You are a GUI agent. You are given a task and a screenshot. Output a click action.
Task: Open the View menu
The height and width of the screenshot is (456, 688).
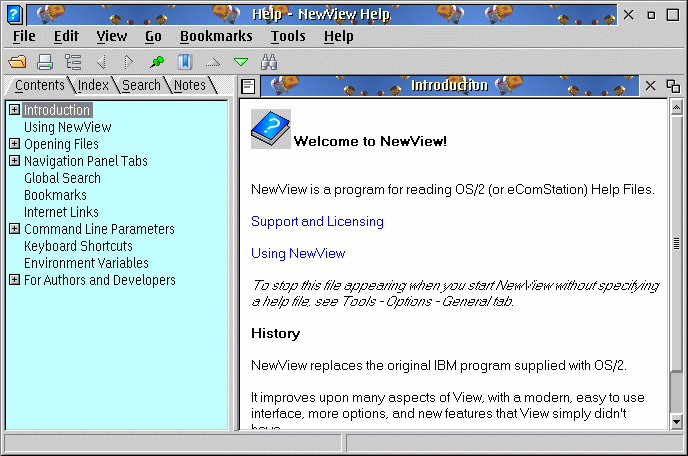tap(112, 36)
